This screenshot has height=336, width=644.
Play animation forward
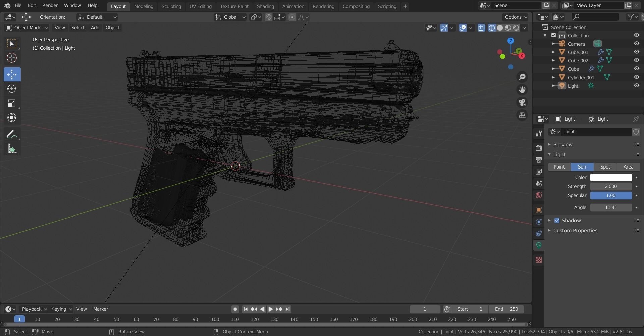pyautogui.click(x=270, y=309)
